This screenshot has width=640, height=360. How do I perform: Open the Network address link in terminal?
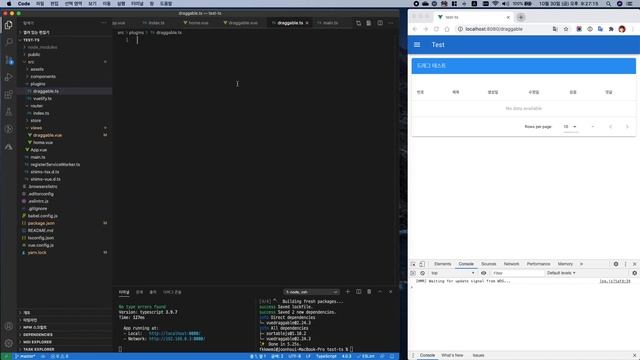click(177, 339)
